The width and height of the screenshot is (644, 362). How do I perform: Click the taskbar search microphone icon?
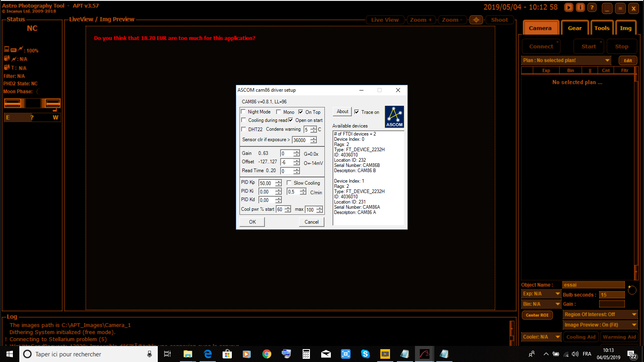click(149, 354)
